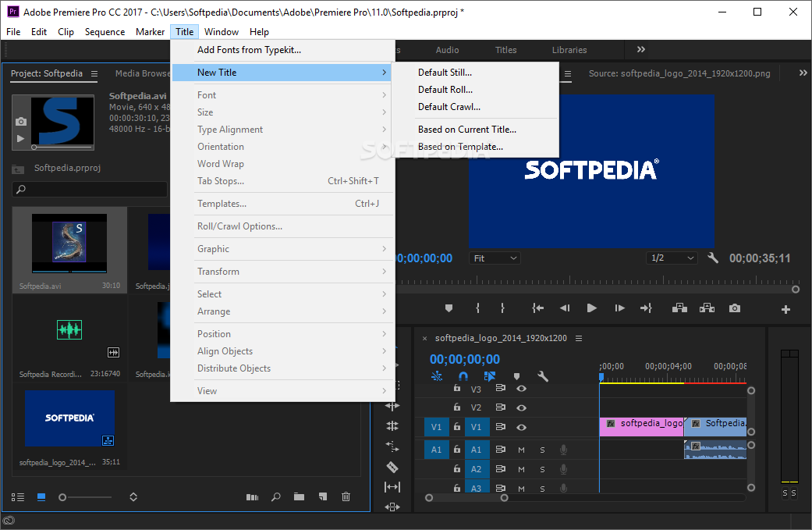812x530 pixels.
Task: Create a New Bin in Project panel
Action: pos(300,497)
